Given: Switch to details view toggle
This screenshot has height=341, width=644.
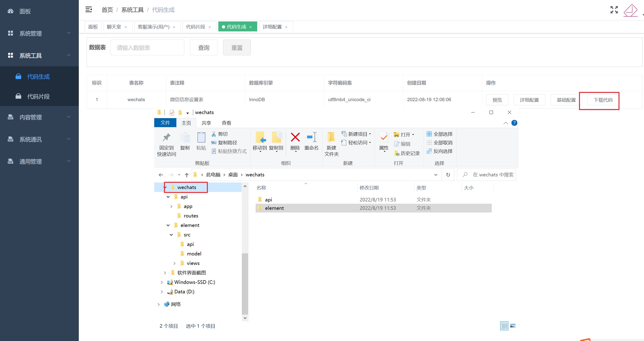Looking at the screenshot, I should click(x=504, y=326).
